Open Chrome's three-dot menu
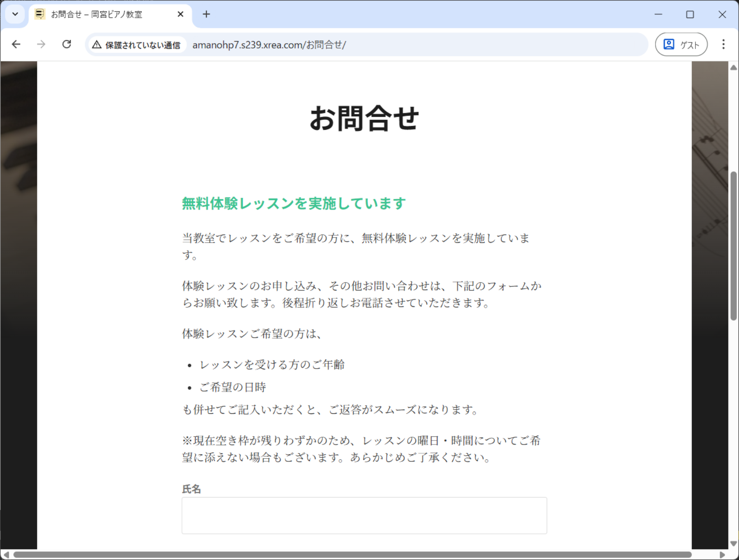 click(723, 44)
